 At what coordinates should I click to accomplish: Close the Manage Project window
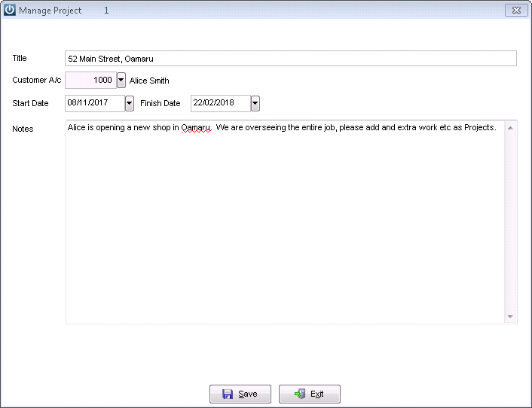click(x=516, y=11)
